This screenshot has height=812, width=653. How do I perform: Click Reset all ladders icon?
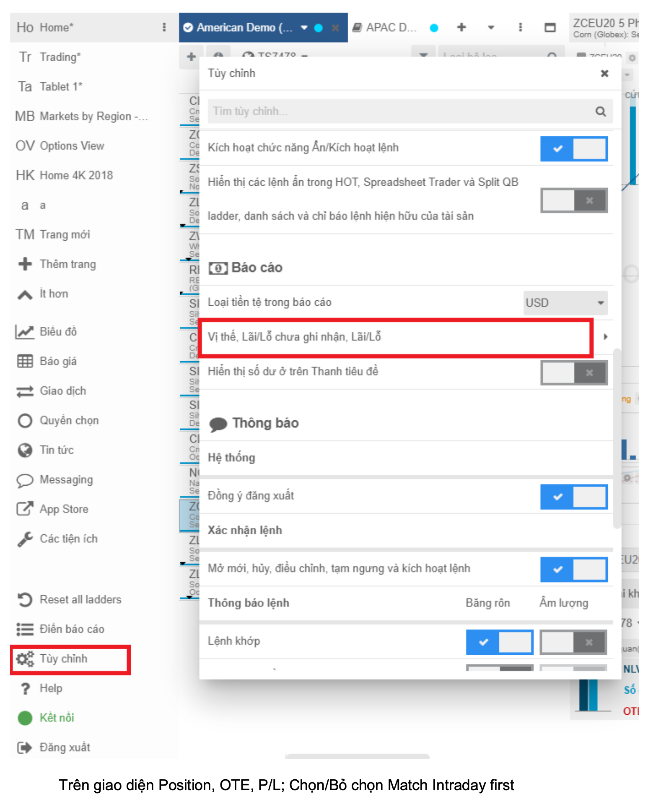tap(24, 599)
